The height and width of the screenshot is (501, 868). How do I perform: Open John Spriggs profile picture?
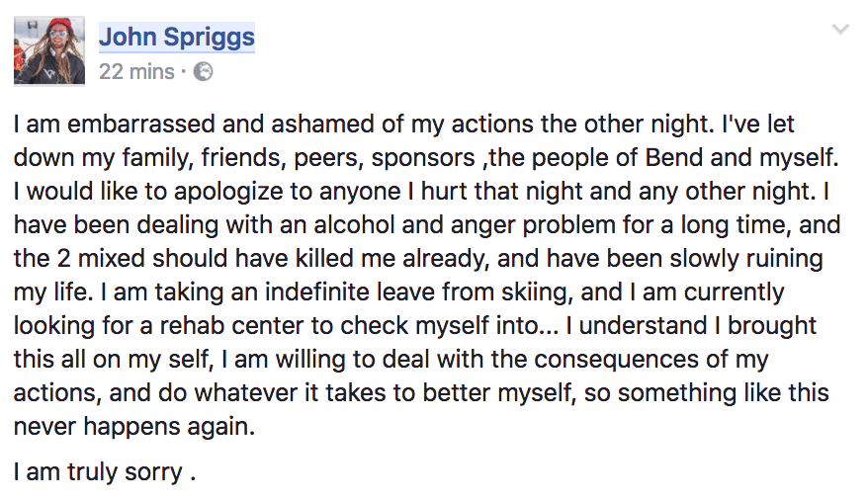click(x=49, y=50)
